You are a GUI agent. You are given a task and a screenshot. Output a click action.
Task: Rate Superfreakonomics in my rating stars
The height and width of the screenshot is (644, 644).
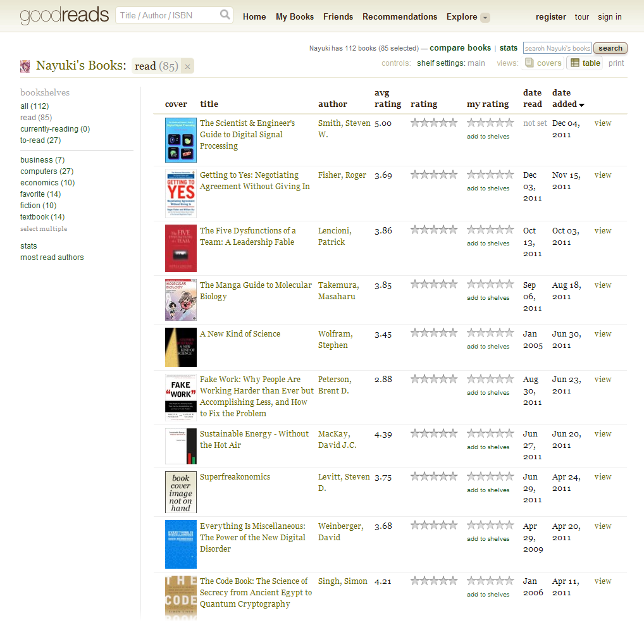coord(490,476)
